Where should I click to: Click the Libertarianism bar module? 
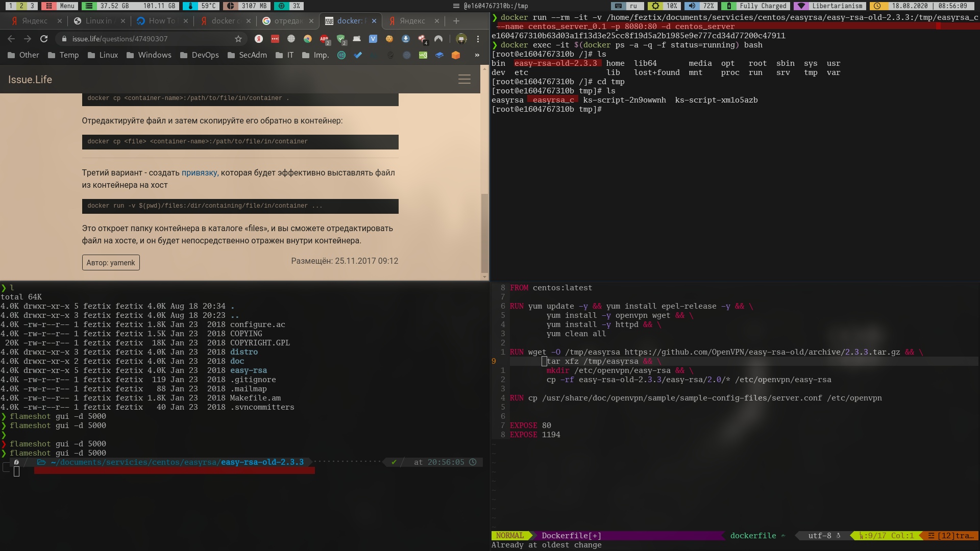click(830, 6)
